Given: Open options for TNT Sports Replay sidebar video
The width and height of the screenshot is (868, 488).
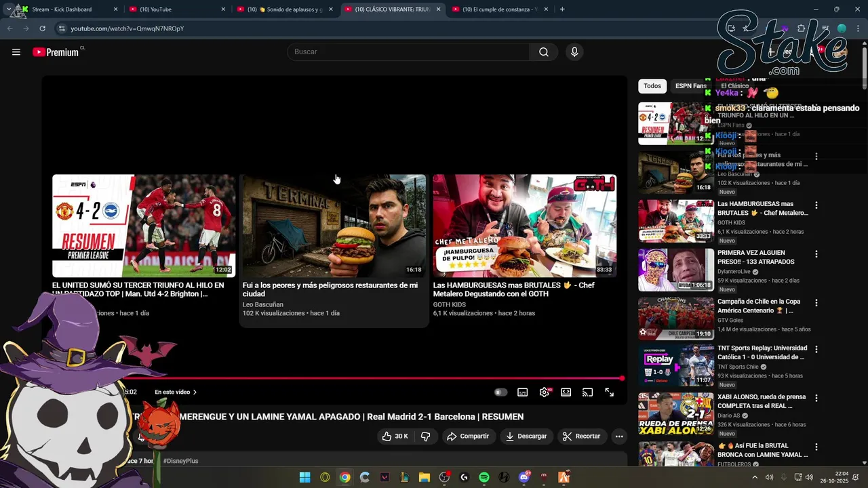Looking at the screenshot, I should (816, 350).
